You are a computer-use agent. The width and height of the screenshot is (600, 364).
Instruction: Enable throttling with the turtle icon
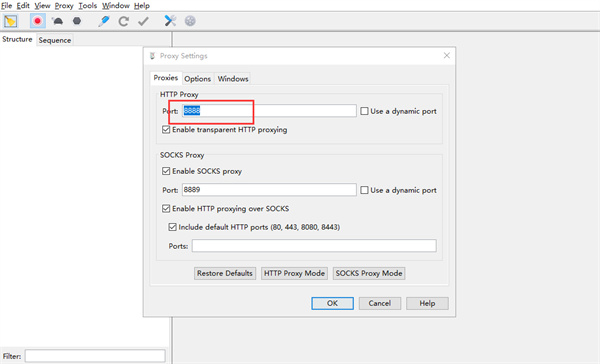58,21
